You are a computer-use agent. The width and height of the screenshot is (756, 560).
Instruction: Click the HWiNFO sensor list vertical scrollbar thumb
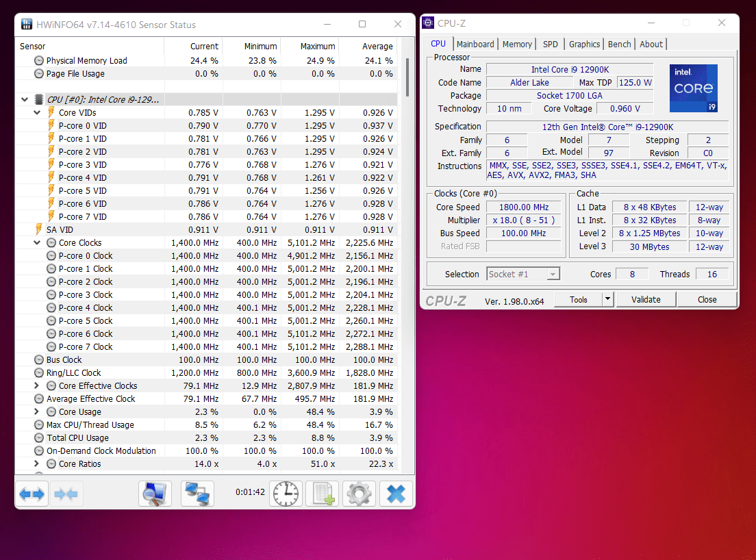[x=407, y=77]
